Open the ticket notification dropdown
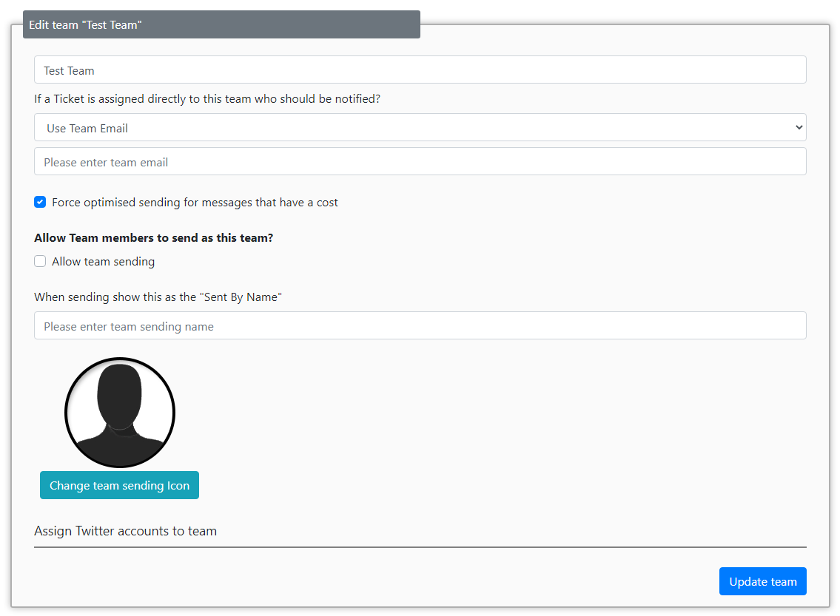Viewport: 840px width, 616px height. pos(420,127)
